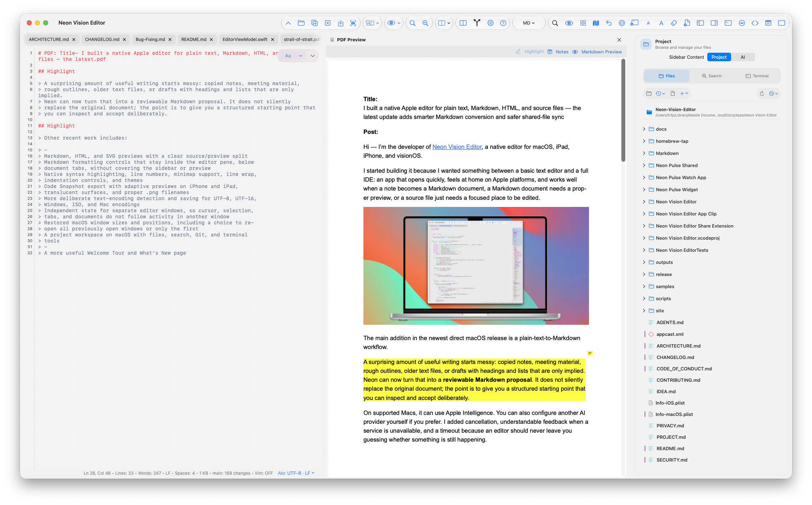Expand the Neon Pulse Widget folder
812x505 pixels.
(644, 190)
